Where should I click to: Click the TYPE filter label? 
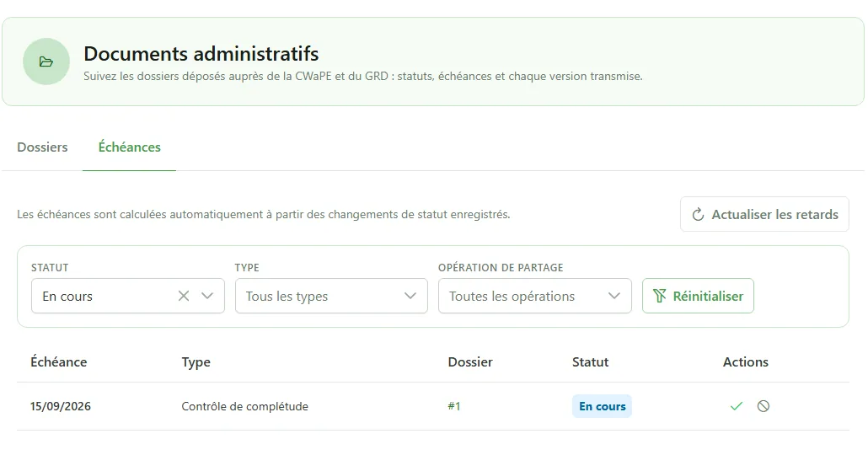coord(247,268)
